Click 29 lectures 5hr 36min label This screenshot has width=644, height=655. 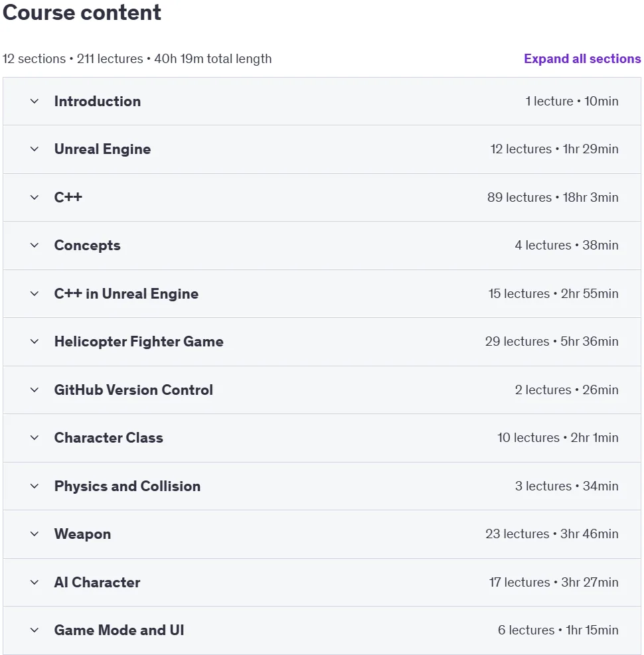[x=552, y=341]
